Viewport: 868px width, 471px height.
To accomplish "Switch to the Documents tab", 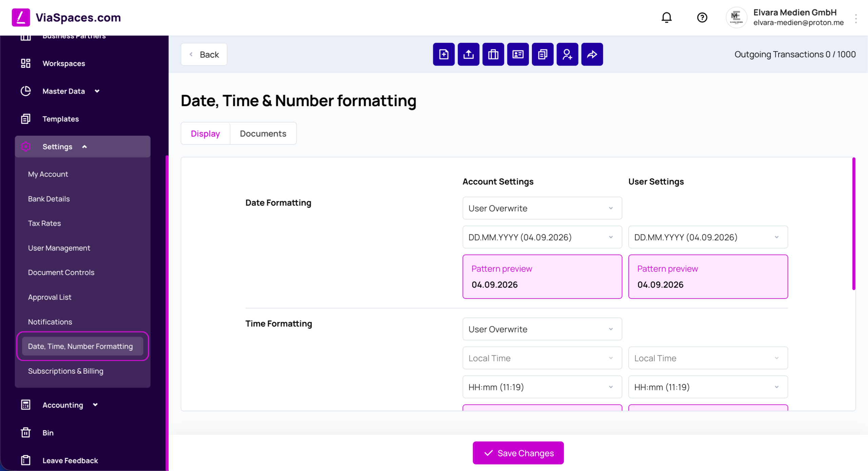I will pos(263,134).
